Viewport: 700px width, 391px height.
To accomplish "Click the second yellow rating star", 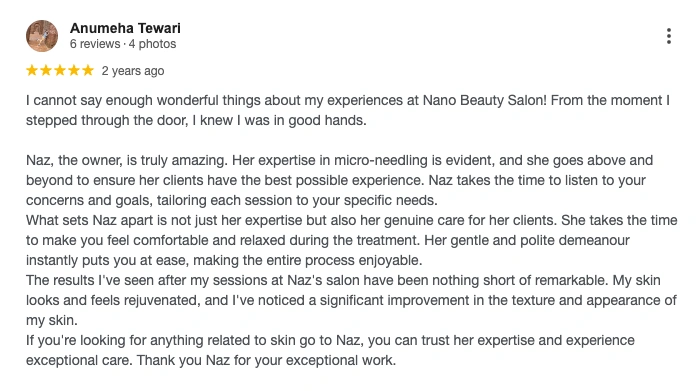I will 46,70.
